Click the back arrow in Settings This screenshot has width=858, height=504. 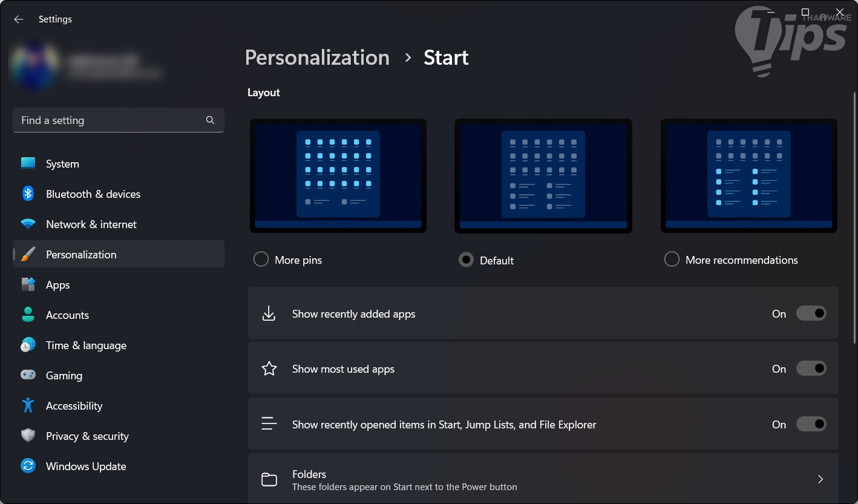[x=19, y=19]
